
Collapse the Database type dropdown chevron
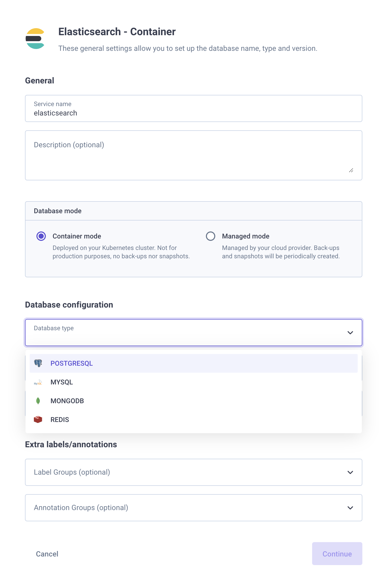tap(350, 333)
